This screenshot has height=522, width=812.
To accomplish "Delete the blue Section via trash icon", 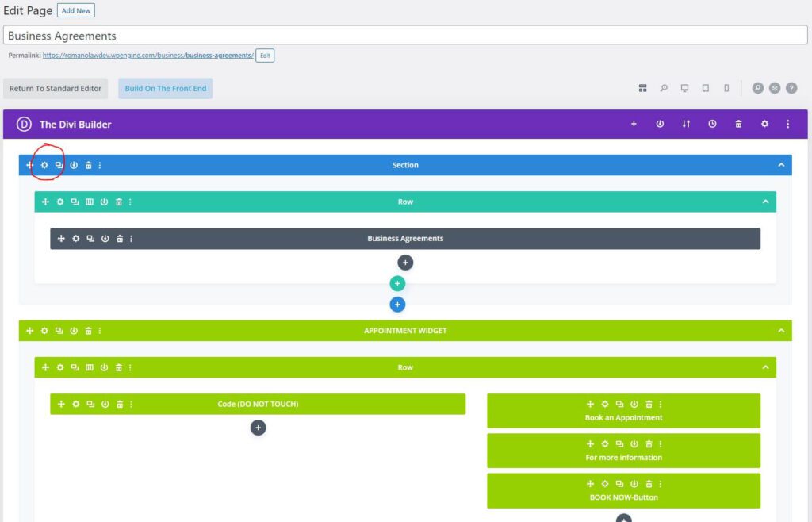I will [89, 165].
